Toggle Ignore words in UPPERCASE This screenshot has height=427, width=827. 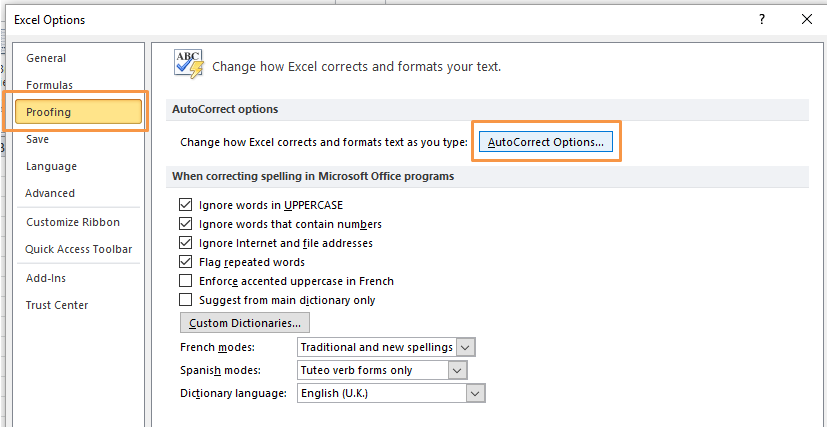(186, 205)
